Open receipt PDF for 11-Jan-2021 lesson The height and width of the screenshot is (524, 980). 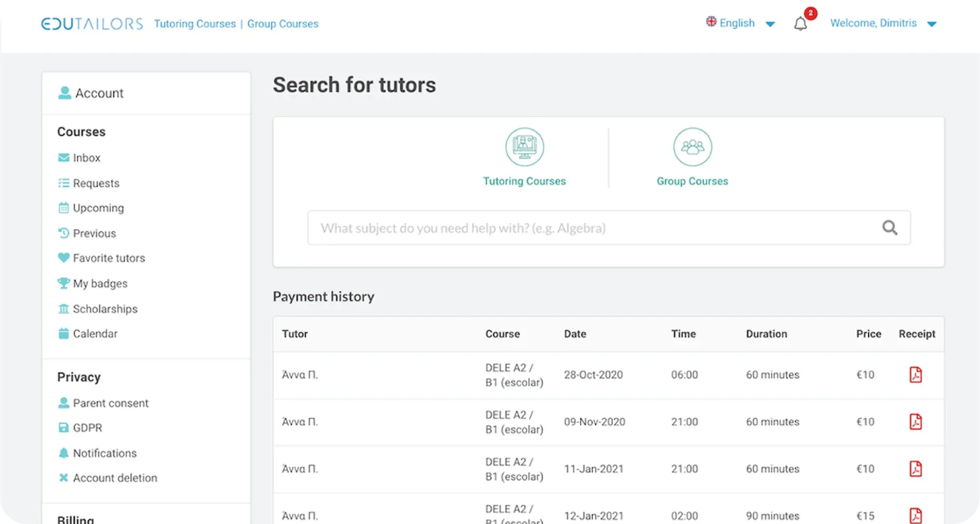pyautogui.click(x=915, y=469)
